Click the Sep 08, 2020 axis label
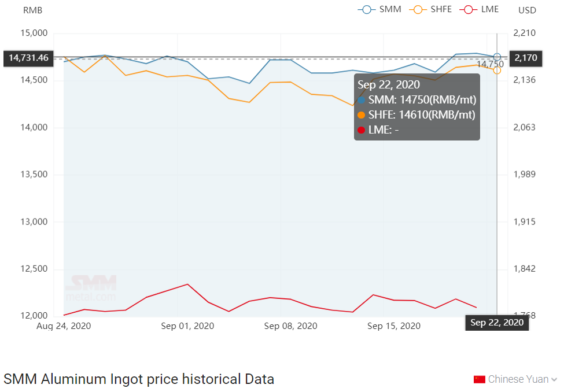 (290, 326)
